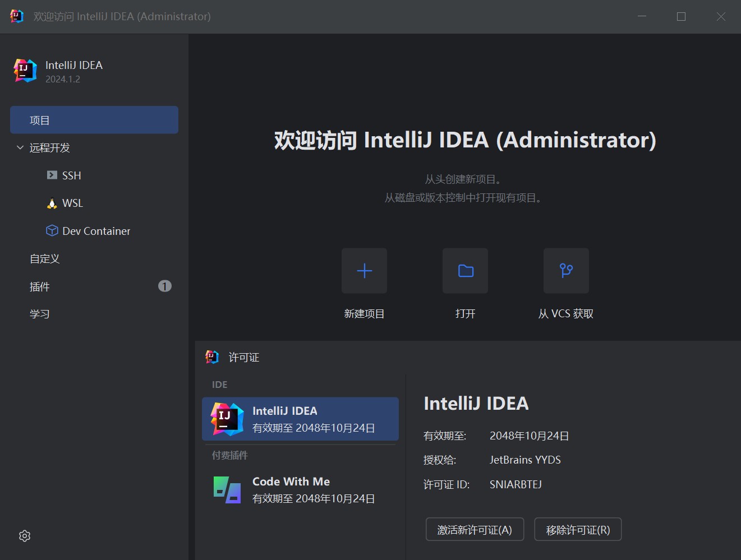Click the Open folder icon
Image resolution: width=741 pixels, height=560 pixels.
[x=465, y=271]
